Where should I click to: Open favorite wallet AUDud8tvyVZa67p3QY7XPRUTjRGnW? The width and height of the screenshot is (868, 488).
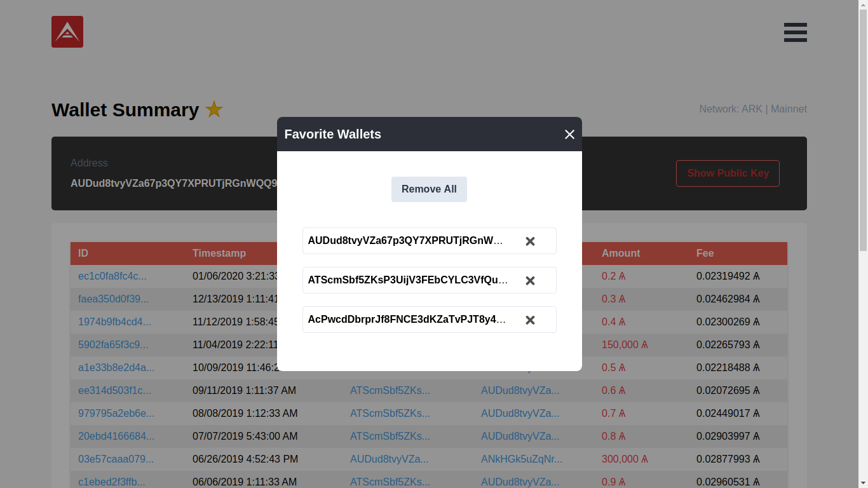click(405, 241)
